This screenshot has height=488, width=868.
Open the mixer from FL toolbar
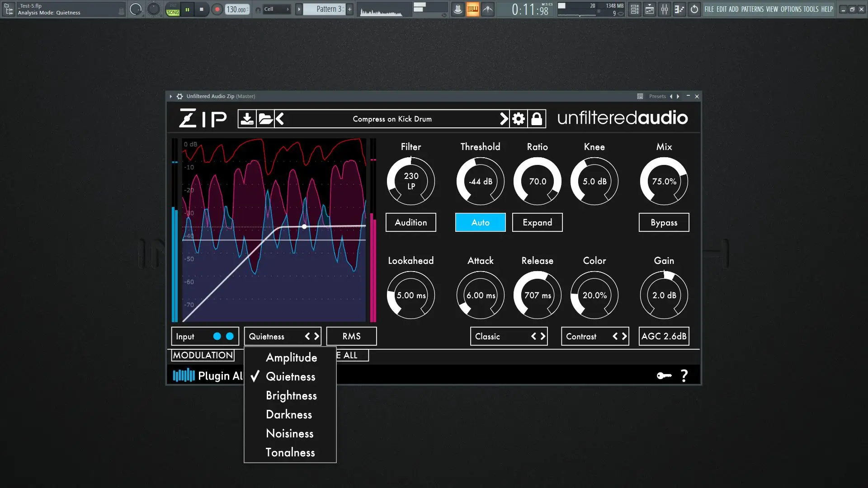pos(664,9)
